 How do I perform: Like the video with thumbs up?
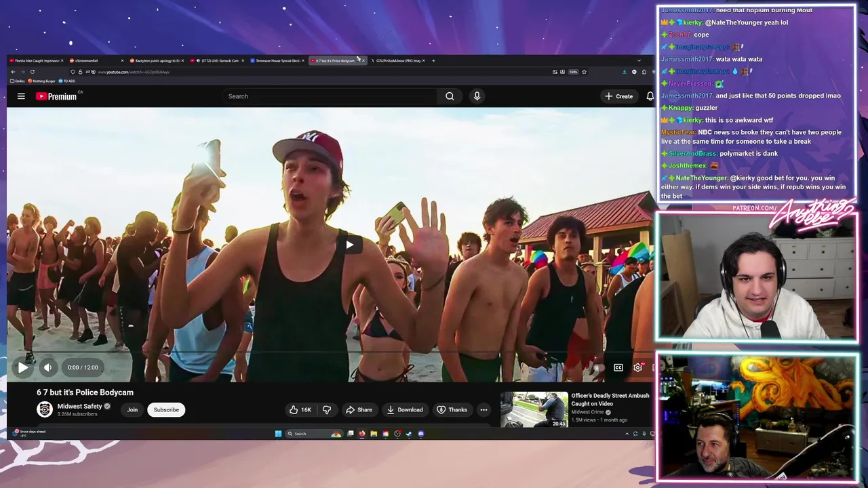point(300,409)
